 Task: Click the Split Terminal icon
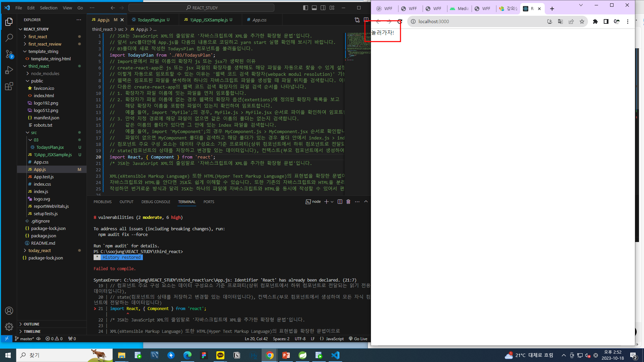340,202
